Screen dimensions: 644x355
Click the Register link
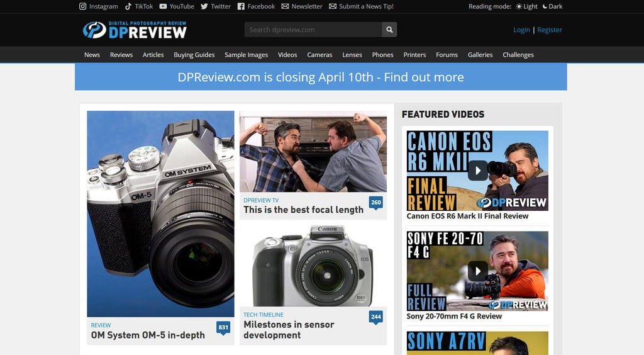click(550, 30)
